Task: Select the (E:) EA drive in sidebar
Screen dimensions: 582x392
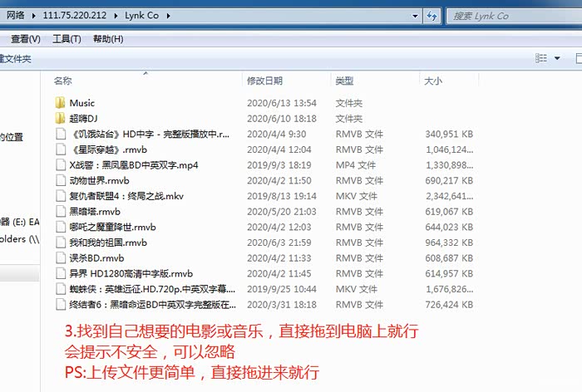Action: click(20, 222)
